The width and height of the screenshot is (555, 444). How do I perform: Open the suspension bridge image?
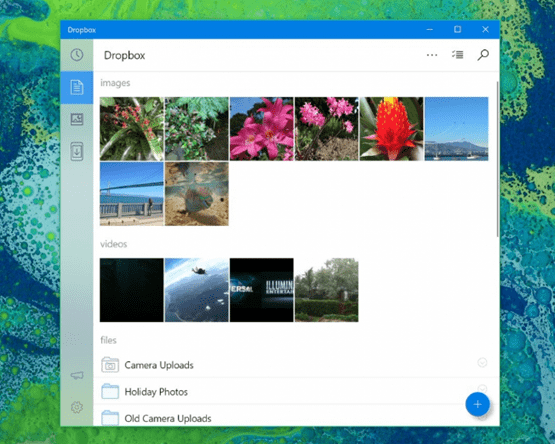(132, 194)
